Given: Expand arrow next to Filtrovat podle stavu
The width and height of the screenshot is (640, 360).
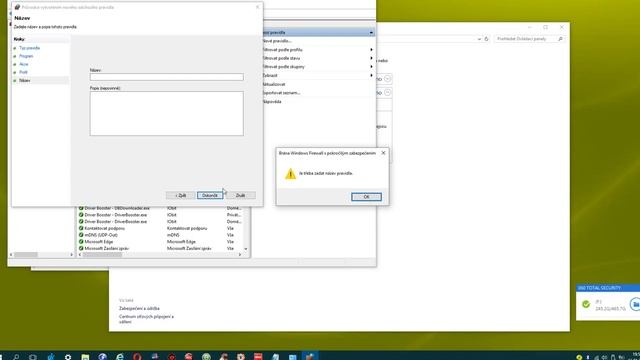Looking at the screenshot, I should pyautogui.click(x=371, y=58).
